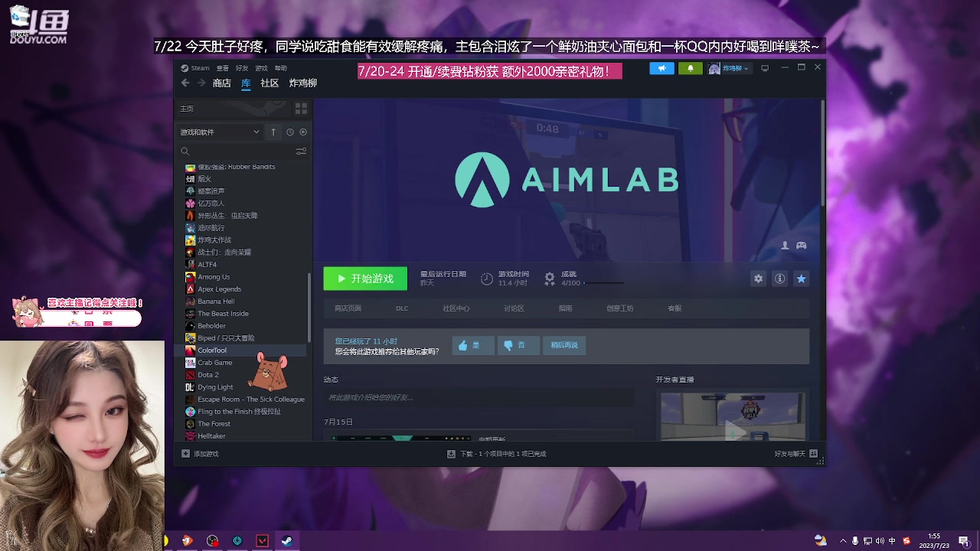Open the DLC link for Aimlab
The height and width of the screenshot is (551, 980).
[x=402, y=308]
